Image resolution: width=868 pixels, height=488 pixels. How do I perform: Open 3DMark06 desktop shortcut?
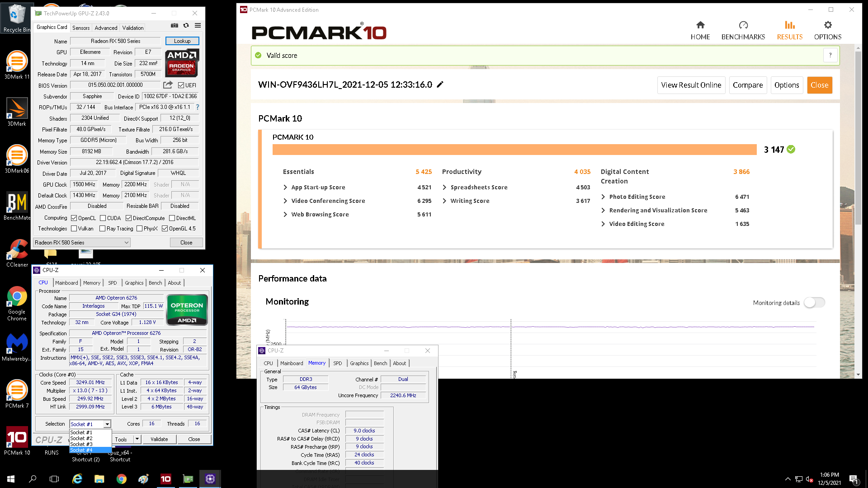17,159
